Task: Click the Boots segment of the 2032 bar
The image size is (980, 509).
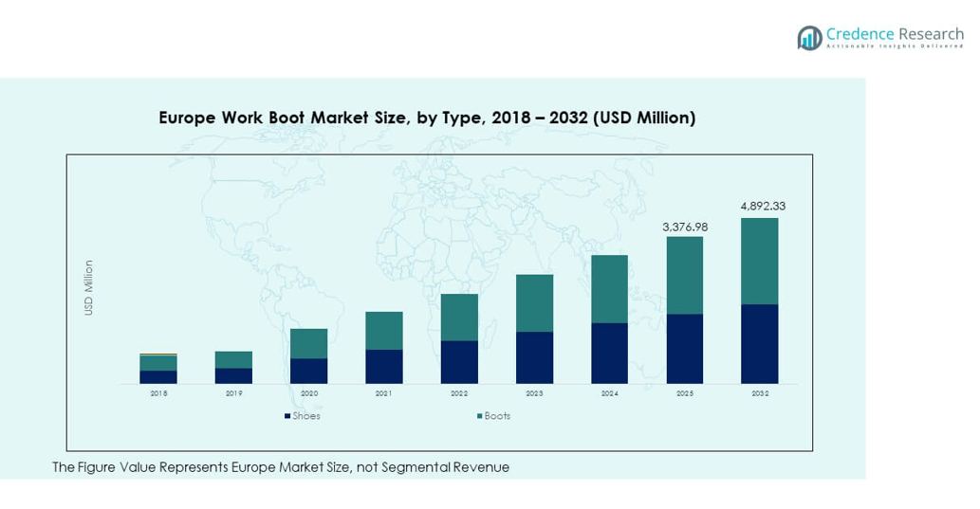Action: tap(759, 261)
